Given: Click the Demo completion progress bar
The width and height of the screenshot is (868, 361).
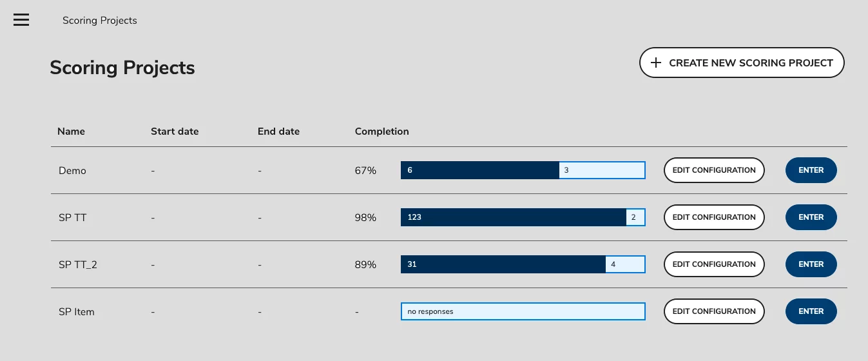Looking at the screenshot, I should 523,170.
